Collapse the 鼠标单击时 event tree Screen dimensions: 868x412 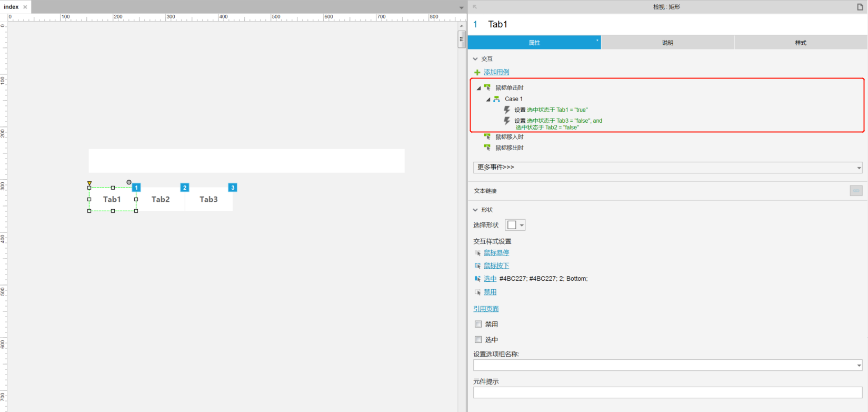(x=478, y=88)
